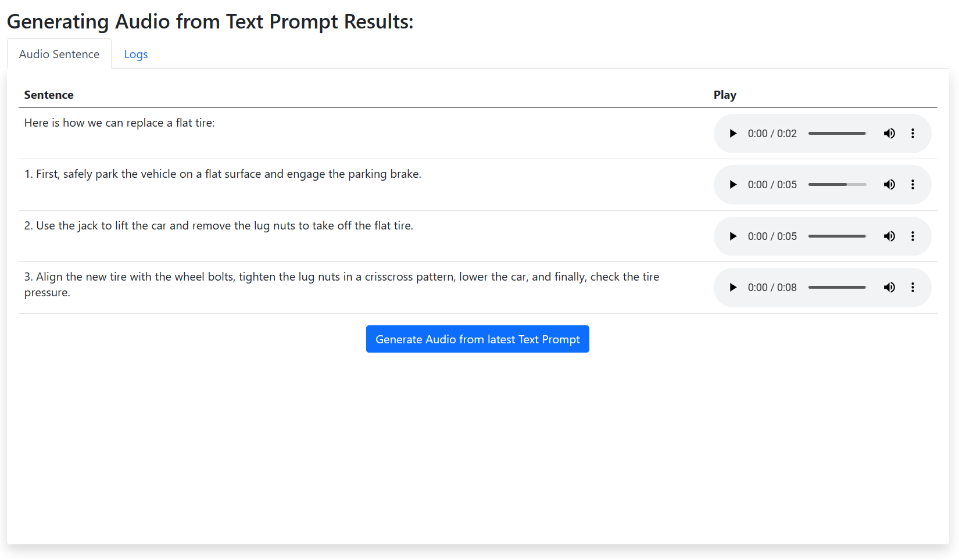Screen dimensions: 959x560
Task: Mute the 'Align the new tire' audio
Action: 889,288
